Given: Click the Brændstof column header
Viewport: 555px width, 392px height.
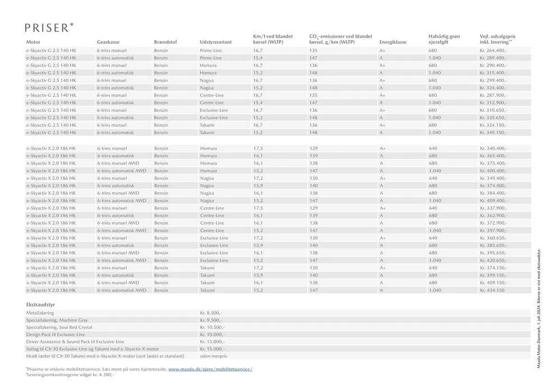Looking at the screenshot, I should click(165, 42).
